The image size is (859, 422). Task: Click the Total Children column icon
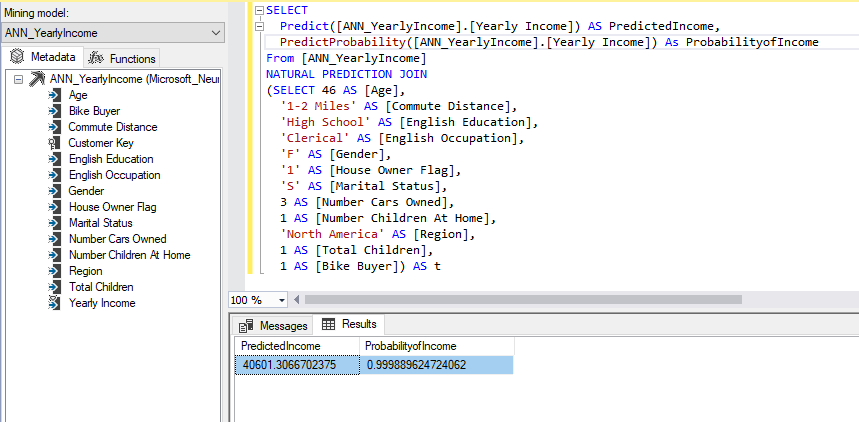click(54, 287)
